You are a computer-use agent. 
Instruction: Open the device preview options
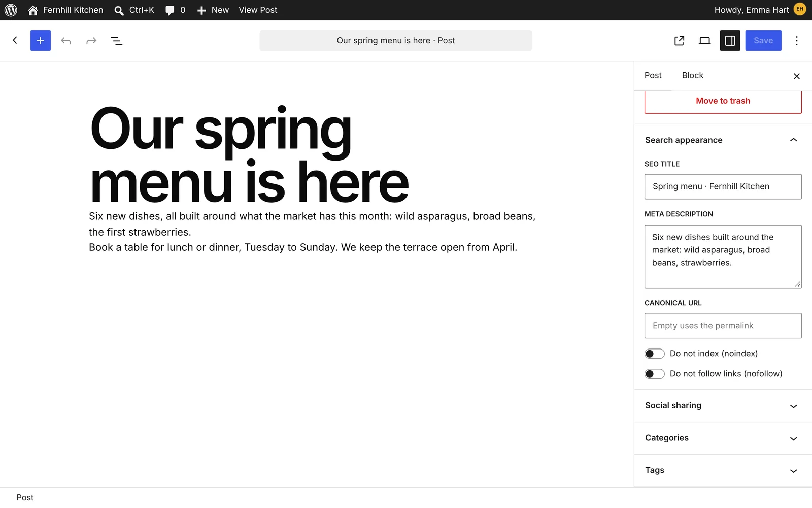pyautogui.click(x=705, y=41)
